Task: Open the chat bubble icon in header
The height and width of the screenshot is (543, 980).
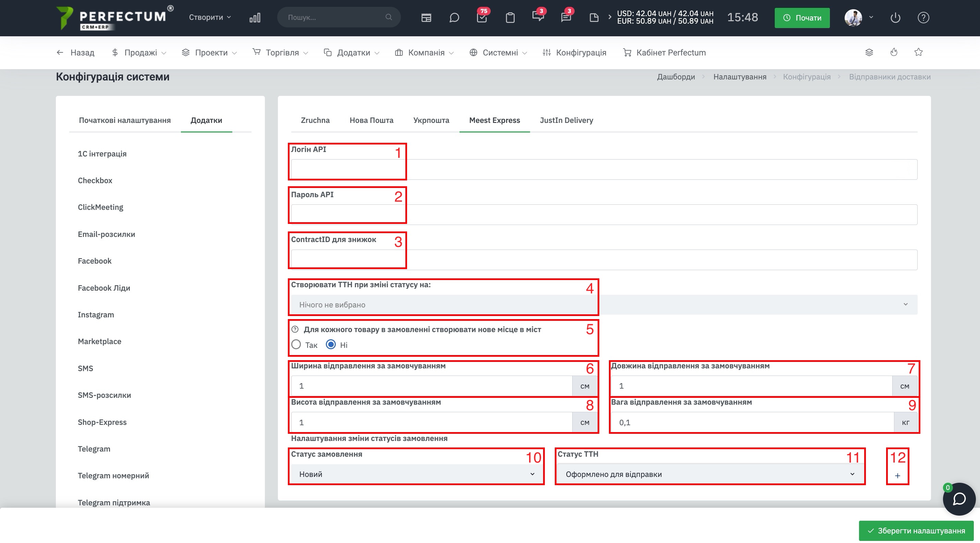Action: (454, 17)
